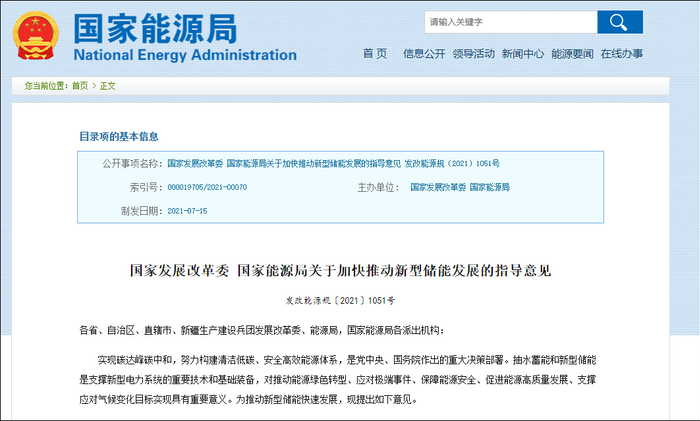
Task: Click the 主办单位 value 国家发展改革委 国家能源局
Action: tap(460, 187)
